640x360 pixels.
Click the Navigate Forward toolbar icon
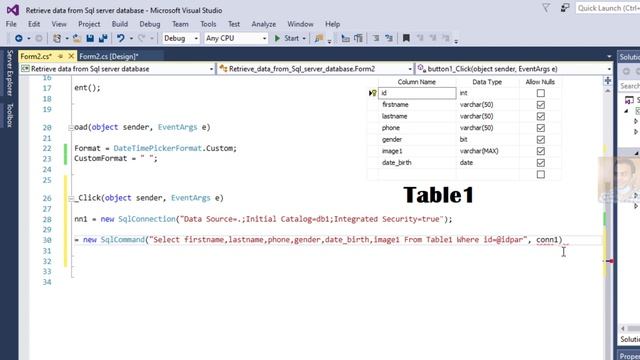[x=39, y=38]
